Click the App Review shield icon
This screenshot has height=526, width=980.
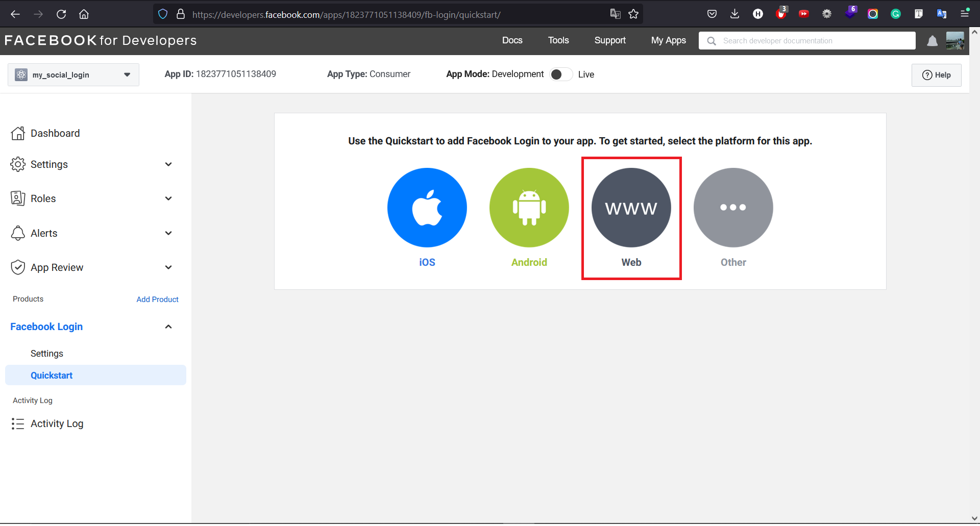click(18, 267)
